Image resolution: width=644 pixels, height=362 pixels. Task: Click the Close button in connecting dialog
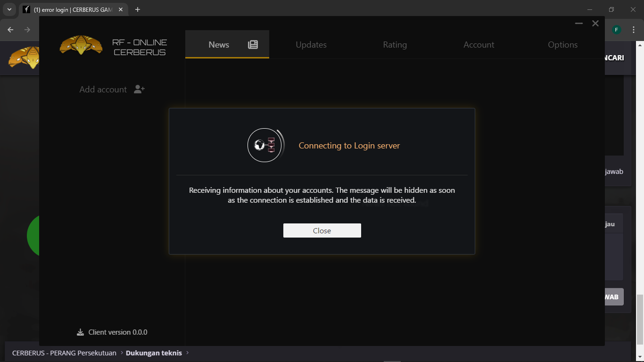[322, 230]
